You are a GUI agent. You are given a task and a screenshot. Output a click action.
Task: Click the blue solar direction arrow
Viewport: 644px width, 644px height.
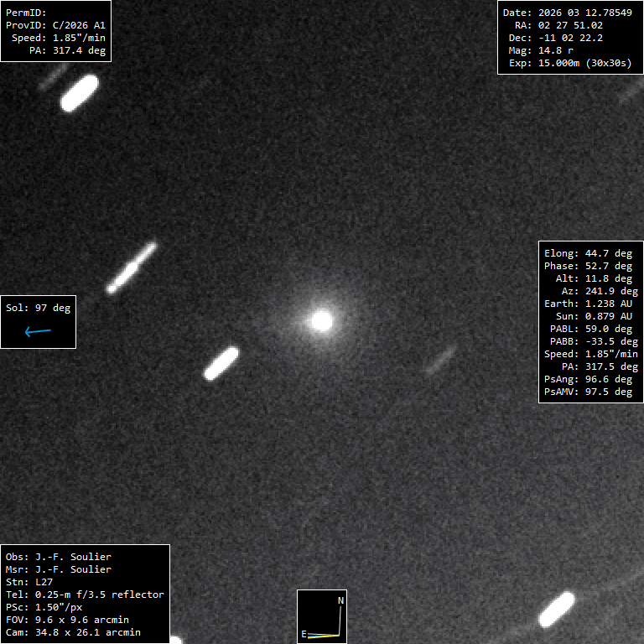(38, 332)
